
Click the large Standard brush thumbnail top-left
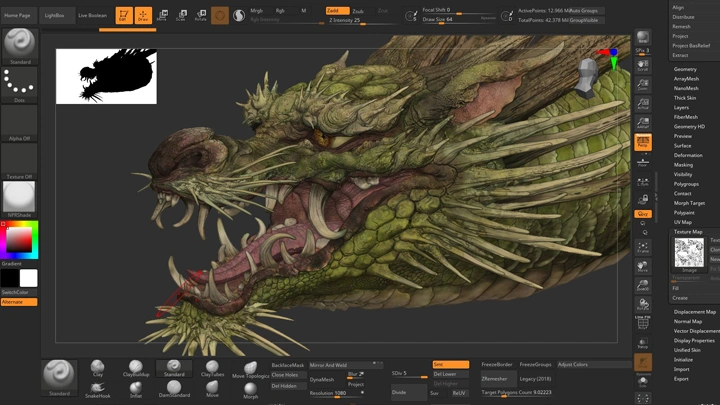pos(20,46)
